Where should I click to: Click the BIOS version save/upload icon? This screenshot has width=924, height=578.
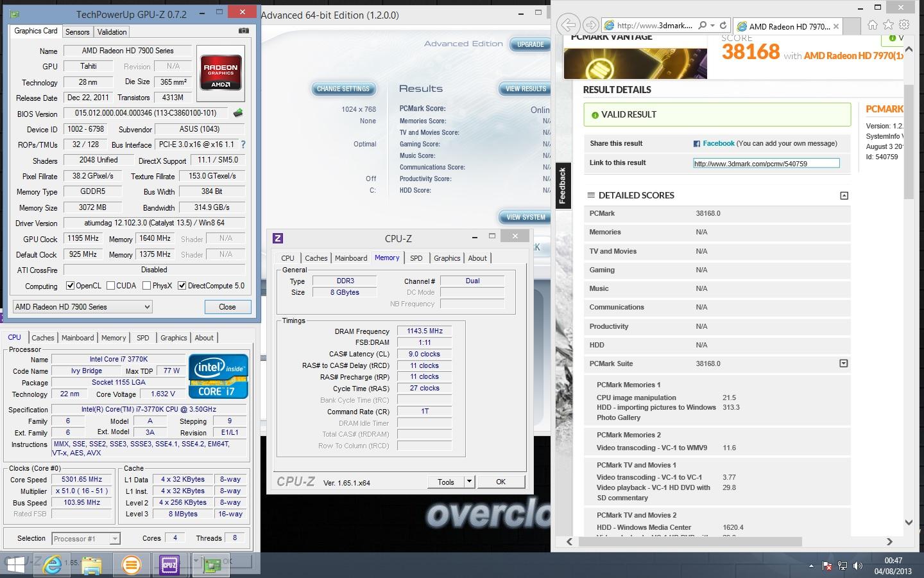coord(238,113)
